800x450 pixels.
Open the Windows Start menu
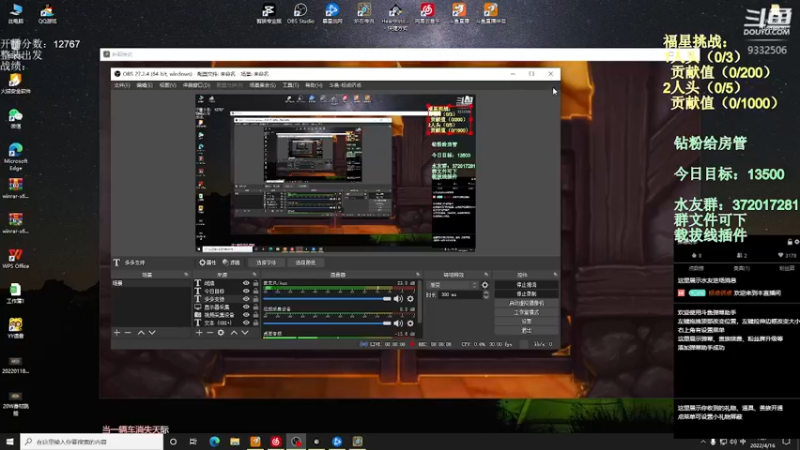pyautogui.click(x=10, y=441)
